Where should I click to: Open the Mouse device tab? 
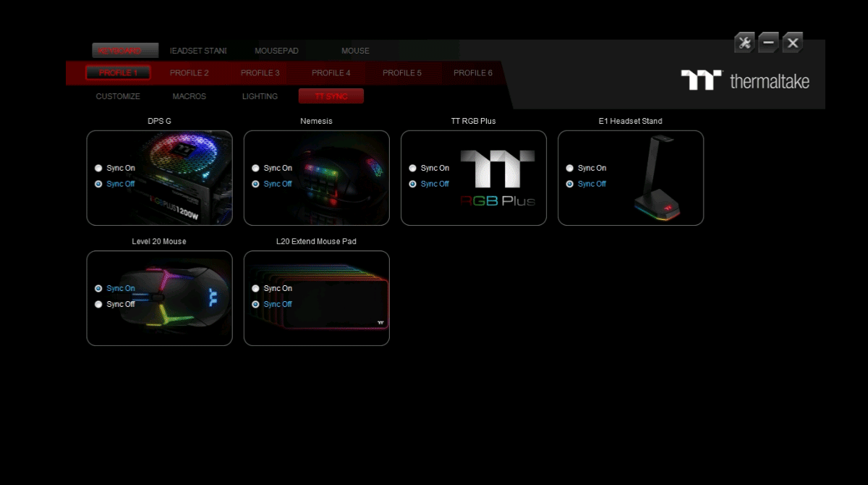click(x=355, y=51)
